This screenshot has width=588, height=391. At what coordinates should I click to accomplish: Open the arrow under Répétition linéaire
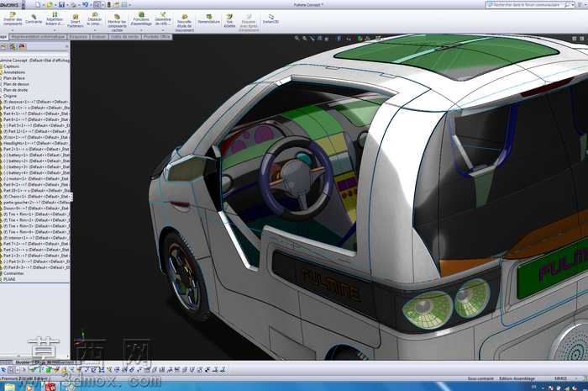click(x=55, y=30)
